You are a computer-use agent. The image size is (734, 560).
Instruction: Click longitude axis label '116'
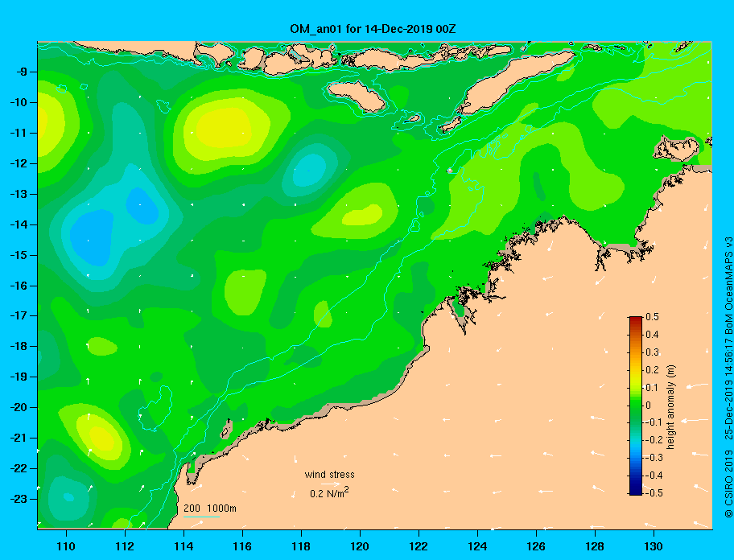click(x=242, y=546)
